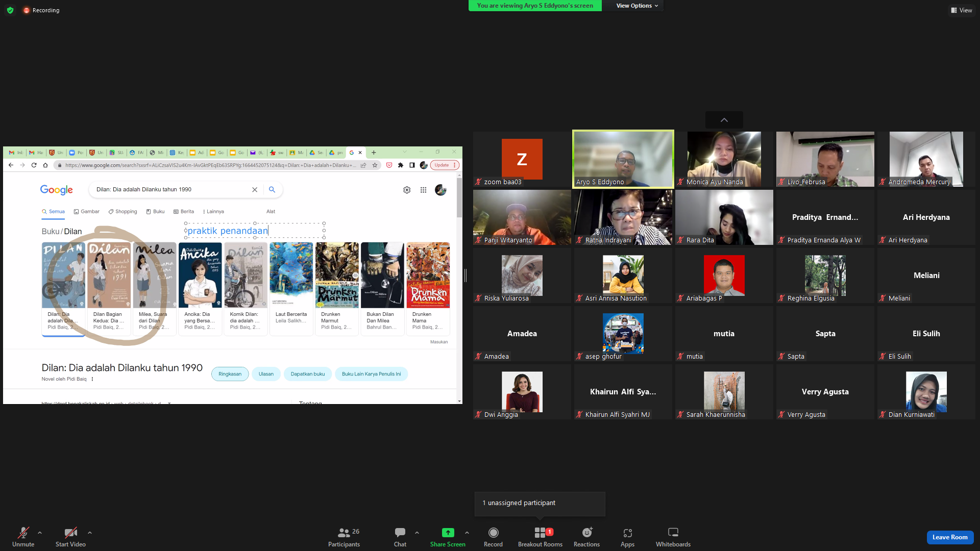Open the View Options dropdown

pyautogui.click(x=637, y=6)
